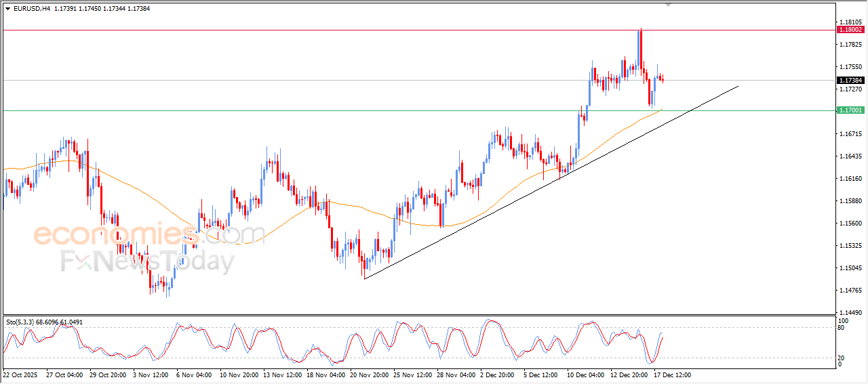The height and width of the screenshot is (384, 868).
Task: Select the red 1.18002 price label
Action: coord(850,30)
